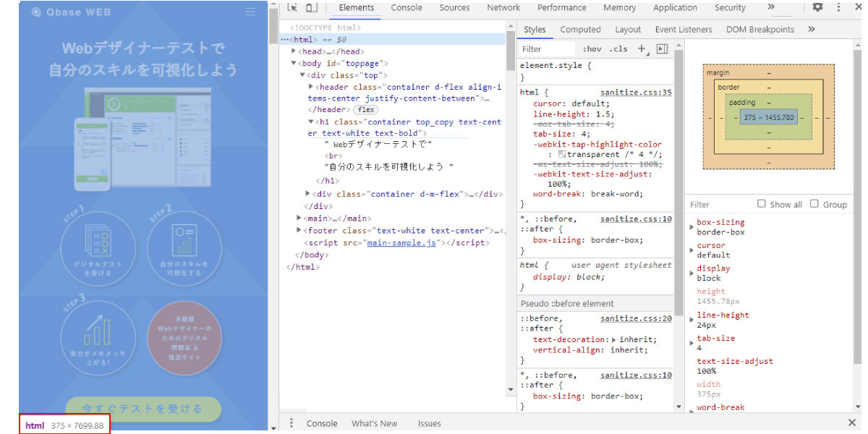Viewport: 868px width, 434px height.
Task: Click the flex badge on header
Action: (367, 110)
